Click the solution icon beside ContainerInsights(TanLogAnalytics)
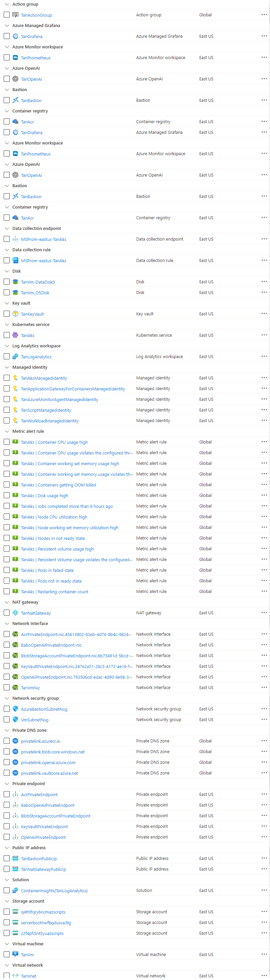Image resolution: width=270 pixels, height=980 pixels. click(x=15, y=890)
